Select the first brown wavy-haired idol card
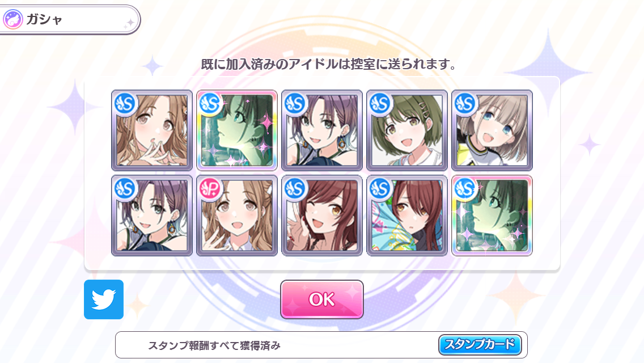Screen dimensions: 644x363 [x=152, y=130]
